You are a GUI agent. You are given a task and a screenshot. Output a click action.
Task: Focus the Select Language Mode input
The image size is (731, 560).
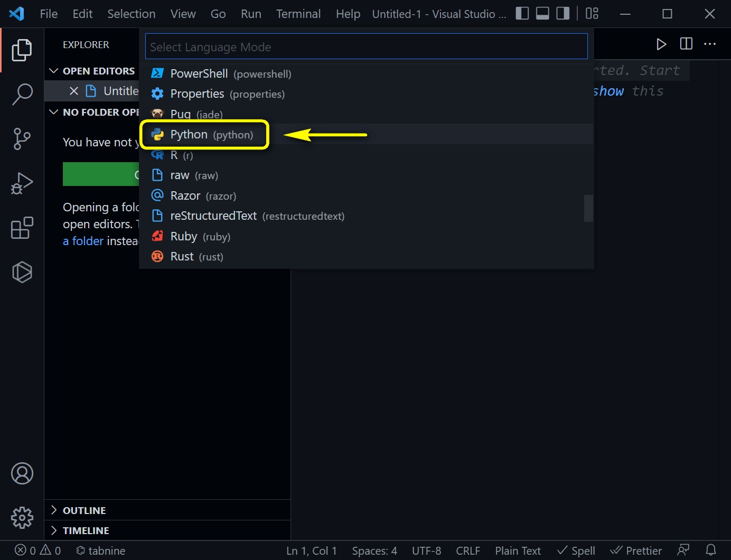[367, 46]
